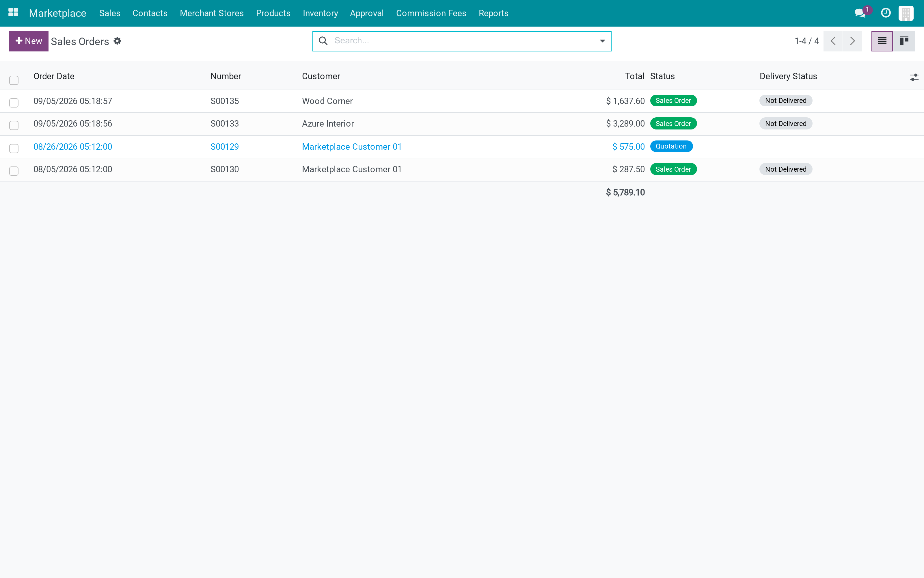Click the $ 1,637.60 total
924x578 pixels.
tap(625, 101)
